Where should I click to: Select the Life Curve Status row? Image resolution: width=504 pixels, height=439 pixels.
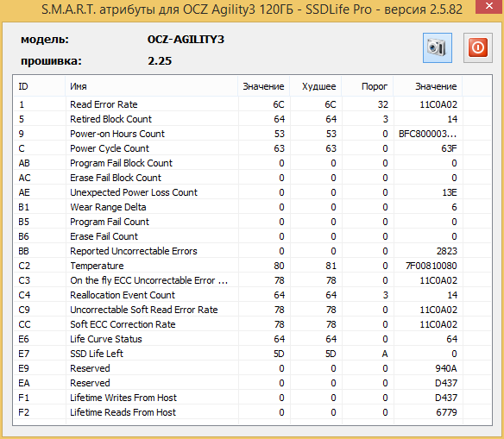(252, 339)
